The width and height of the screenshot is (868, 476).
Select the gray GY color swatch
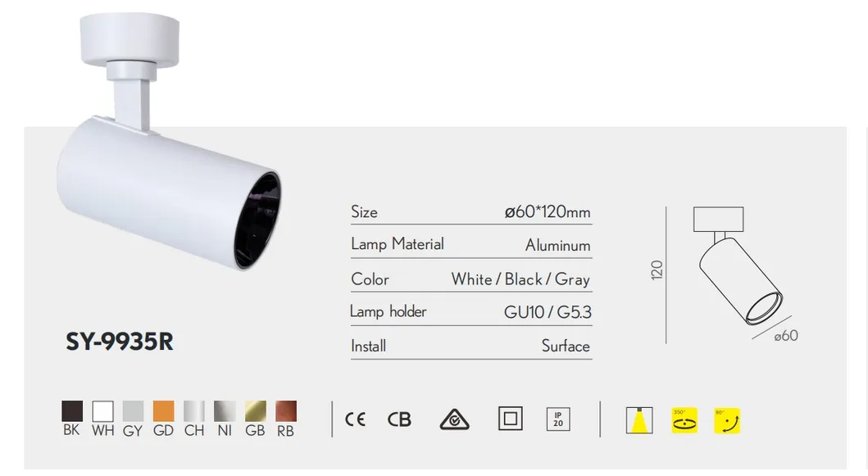click(133, 411)
